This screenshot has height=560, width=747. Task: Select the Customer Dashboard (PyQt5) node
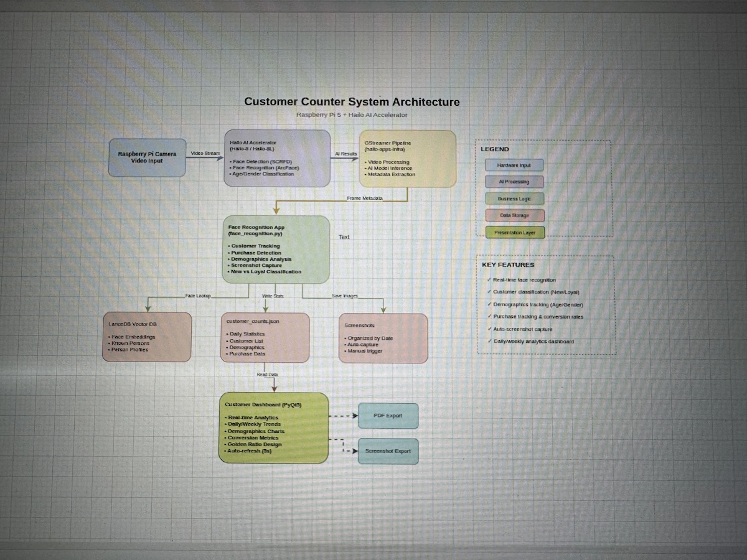click(x=273, y=427)
